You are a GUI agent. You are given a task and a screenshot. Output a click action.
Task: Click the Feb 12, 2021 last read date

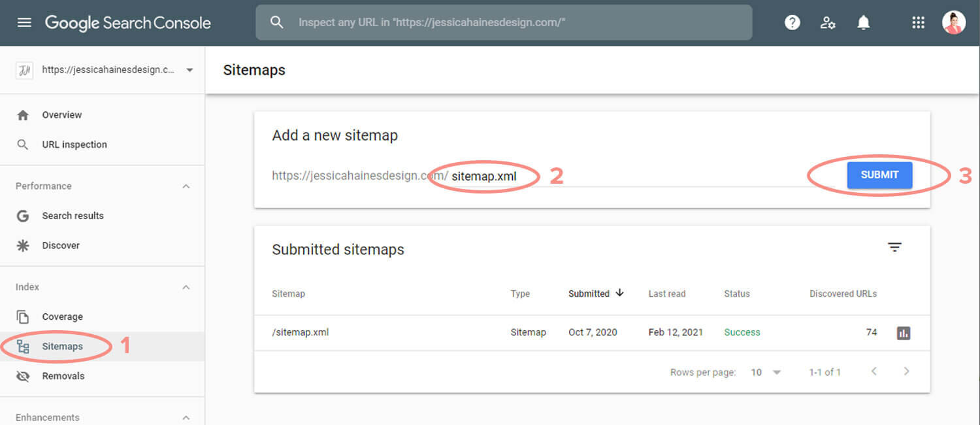(676, 332)
